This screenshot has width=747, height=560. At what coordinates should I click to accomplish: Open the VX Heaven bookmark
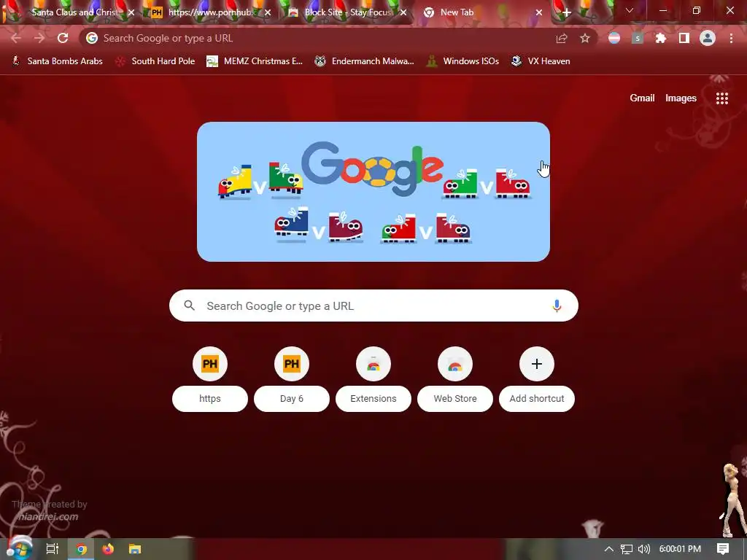[x=541, y=61]
